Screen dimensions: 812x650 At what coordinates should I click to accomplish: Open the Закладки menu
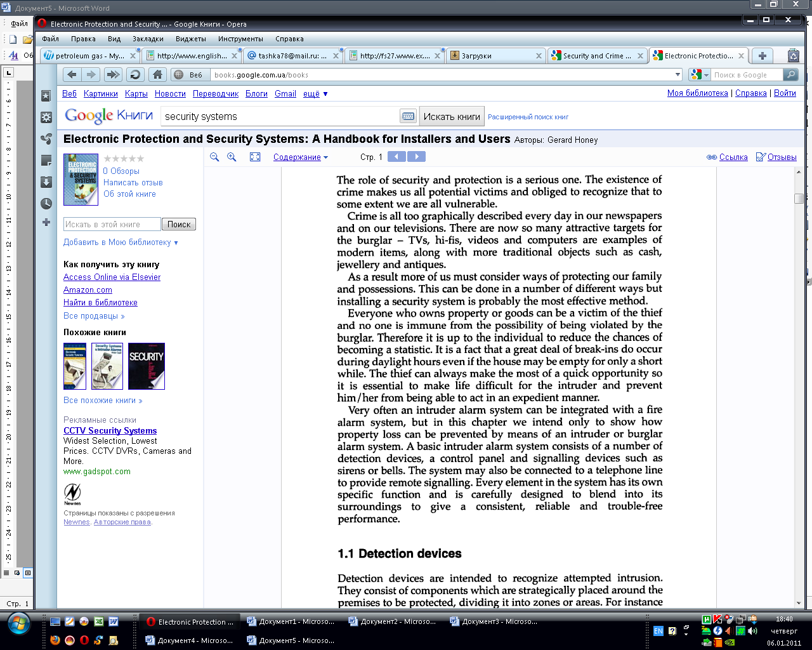[148, 39]
